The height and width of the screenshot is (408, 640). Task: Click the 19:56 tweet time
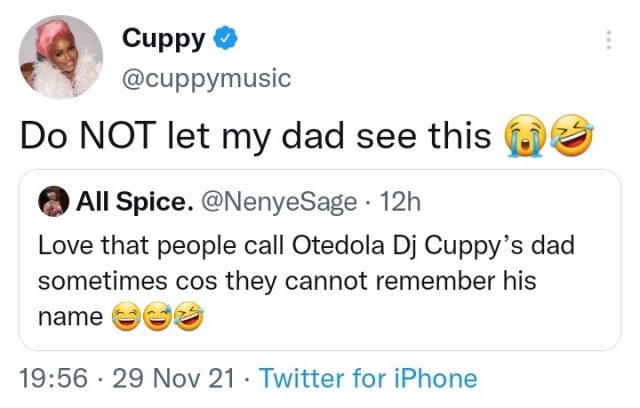(x=54, y=379)
